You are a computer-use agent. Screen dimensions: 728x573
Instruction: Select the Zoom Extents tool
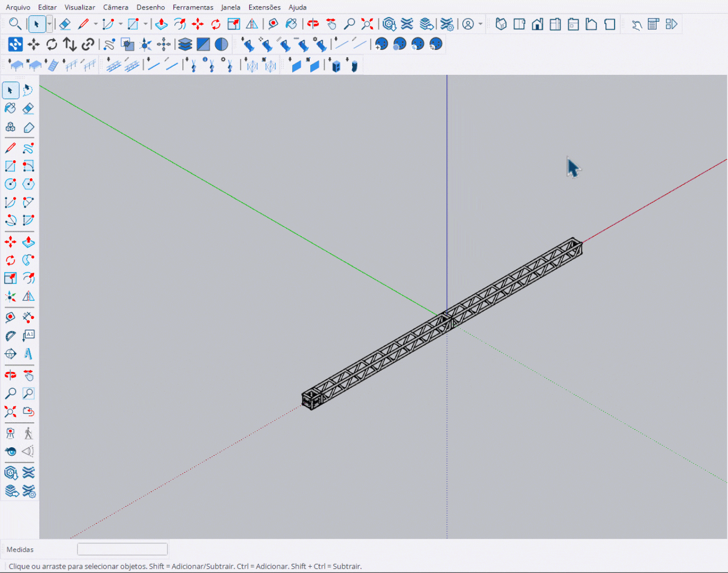pyautogui.click(x=10, y=412)
